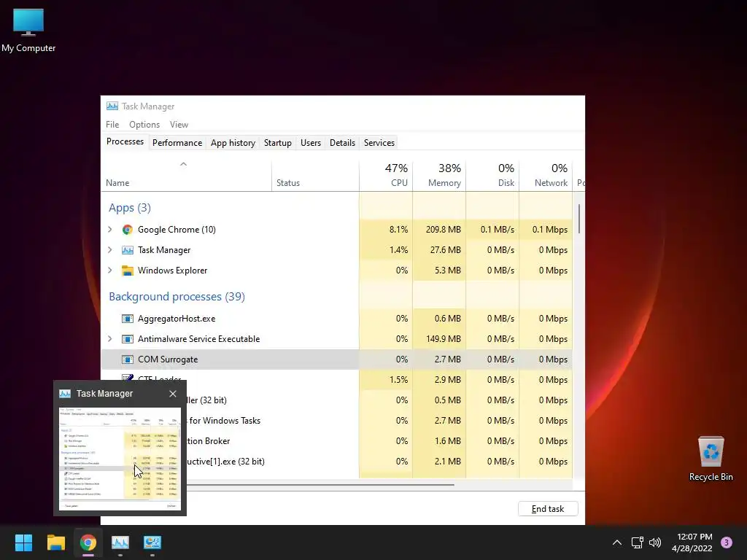This screenshot has width=747, height=560.
Task: Expand the Antimalware Service Executable group
Action: pyautogui.click(x=110, y=339)
